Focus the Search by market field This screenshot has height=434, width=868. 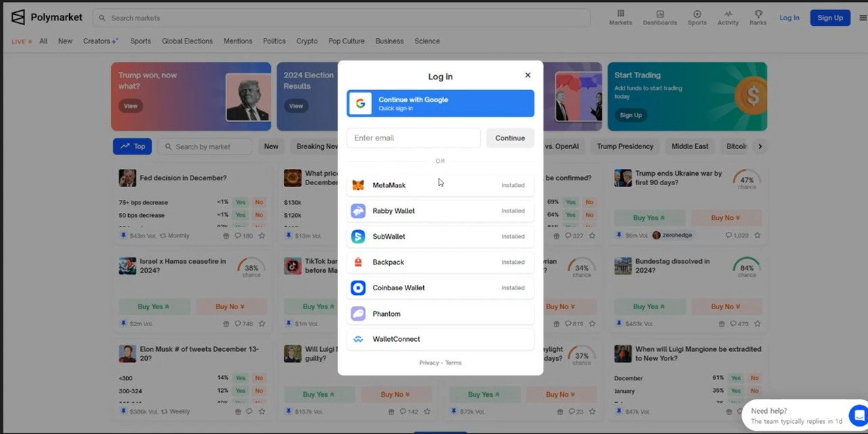[x=205, y=146]
